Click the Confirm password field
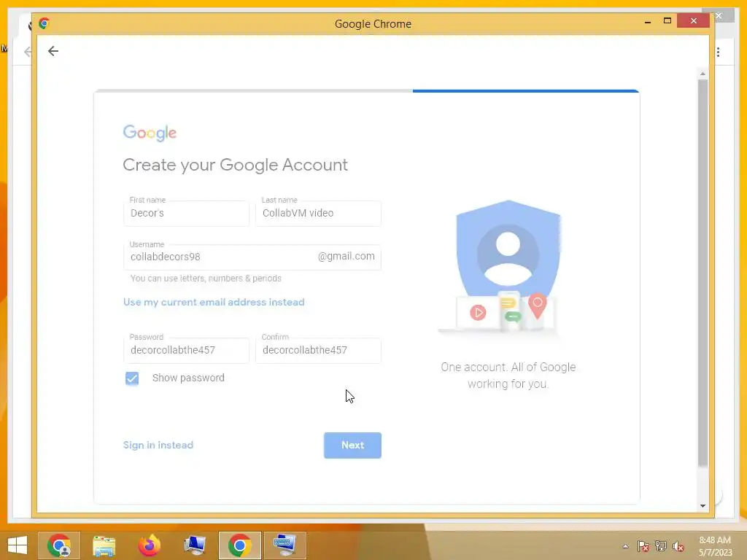 [318, 351]
